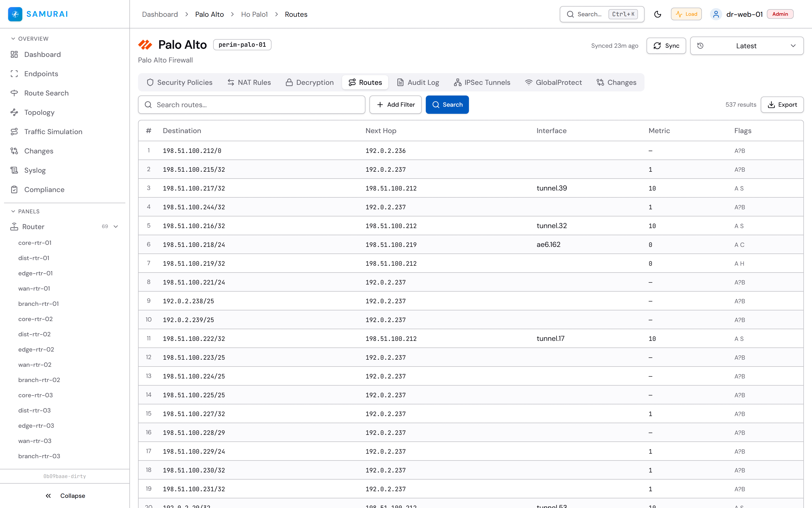Screen dimensions: 812x508
Task: Click the magnifier icon in global search
Action: pyautogui.click(x=570, y=14)
